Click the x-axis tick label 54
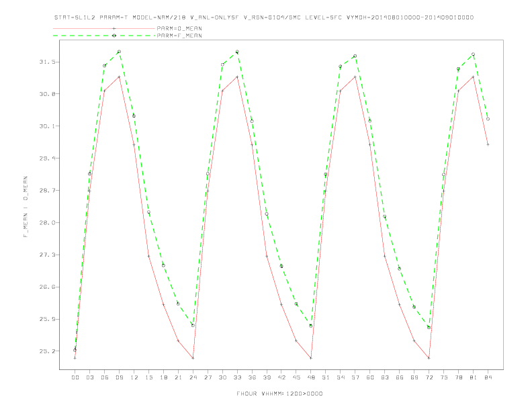 (341, 377)
